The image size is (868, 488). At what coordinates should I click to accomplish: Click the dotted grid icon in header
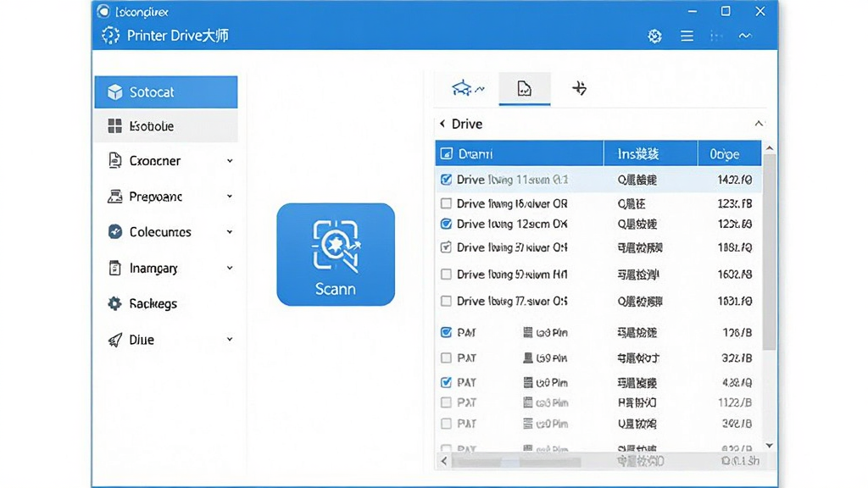(x=716, y=36)
